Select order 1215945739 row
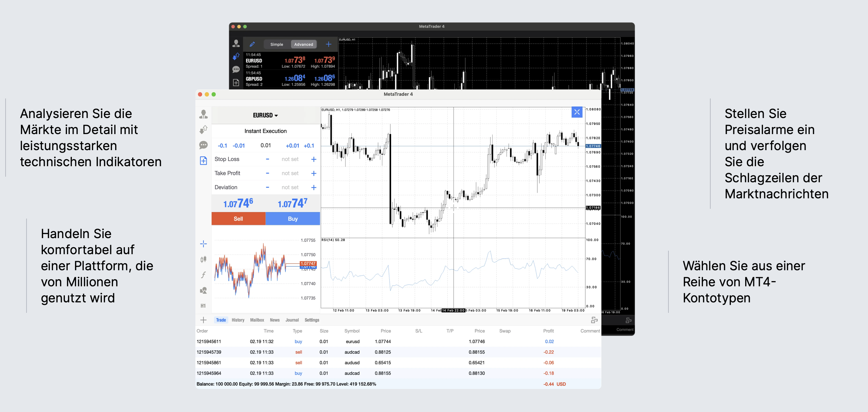Screen dimensions: 868x412 (398, 352)
